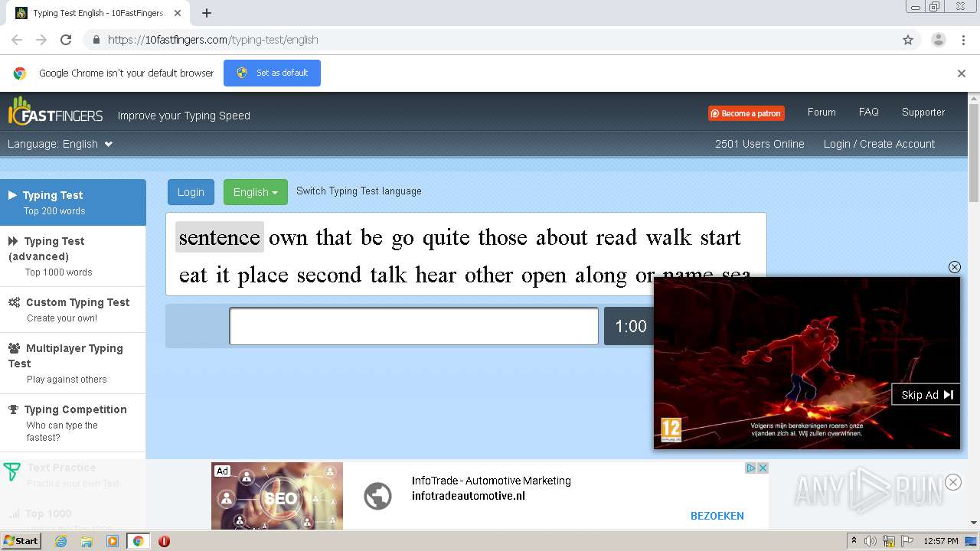980x551 pixels.
Task: Click the 1:00 timer display
Action: [629, 326]
